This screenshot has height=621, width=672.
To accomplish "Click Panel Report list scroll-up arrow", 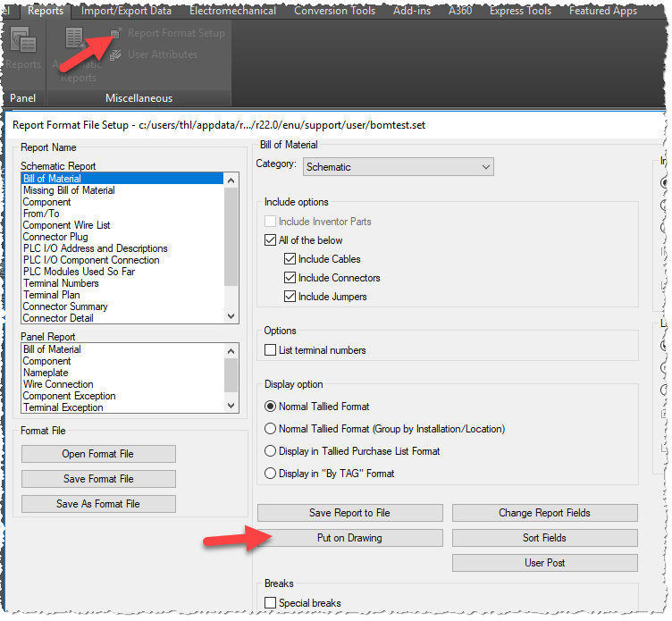I will click(x=231, y=351).
